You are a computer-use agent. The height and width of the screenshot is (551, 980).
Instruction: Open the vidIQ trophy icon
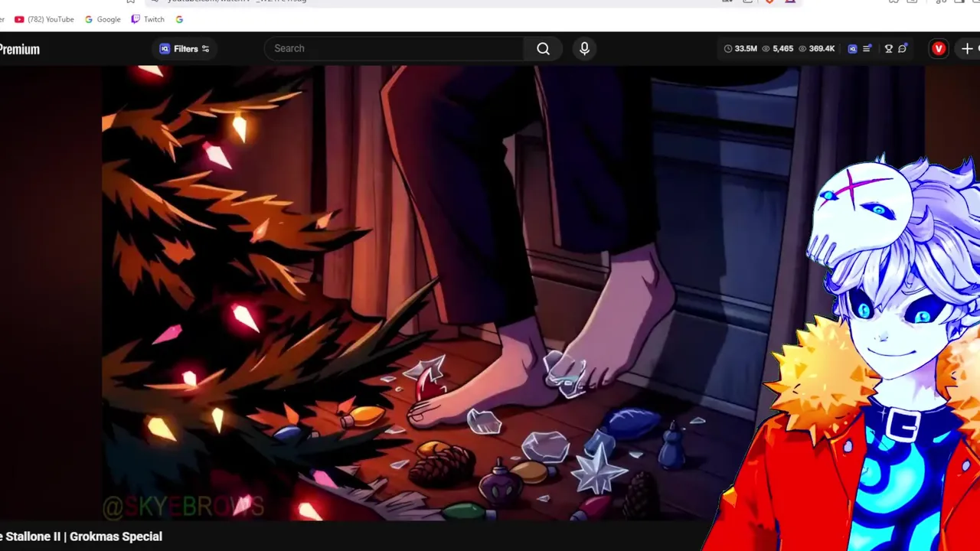[x=889, y=49]
